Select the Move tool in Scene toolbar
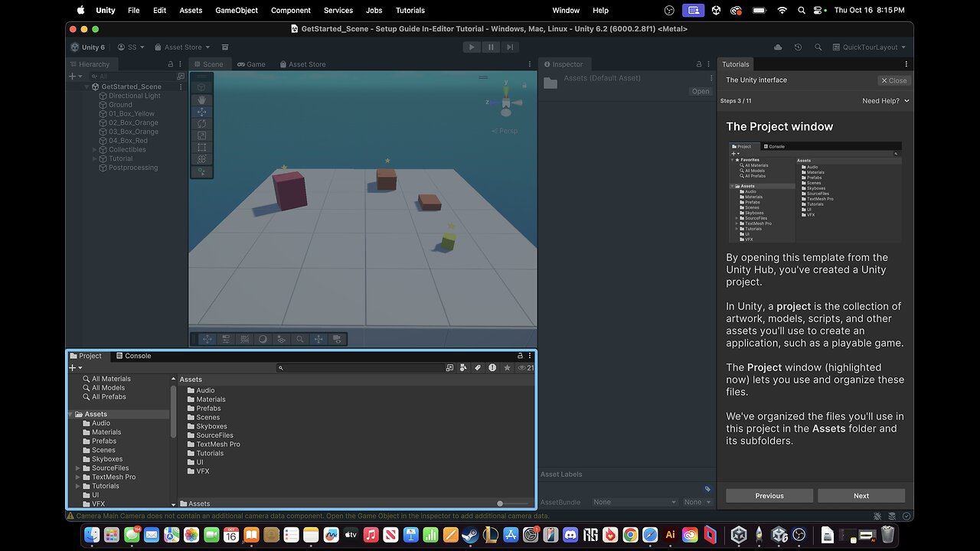 202,112
